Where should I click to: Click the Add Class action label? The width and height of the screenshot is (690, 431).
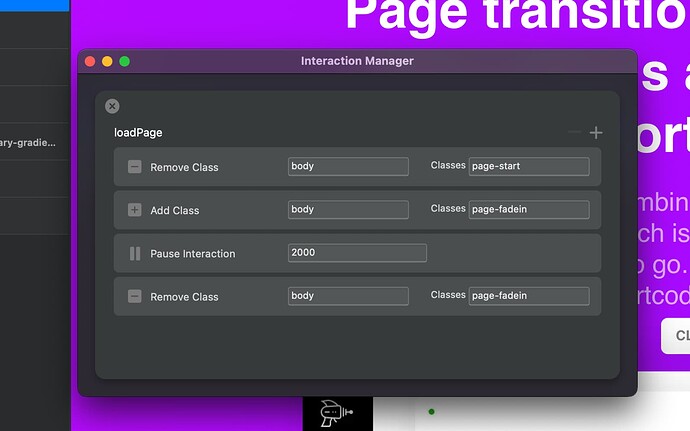point(175,211)
